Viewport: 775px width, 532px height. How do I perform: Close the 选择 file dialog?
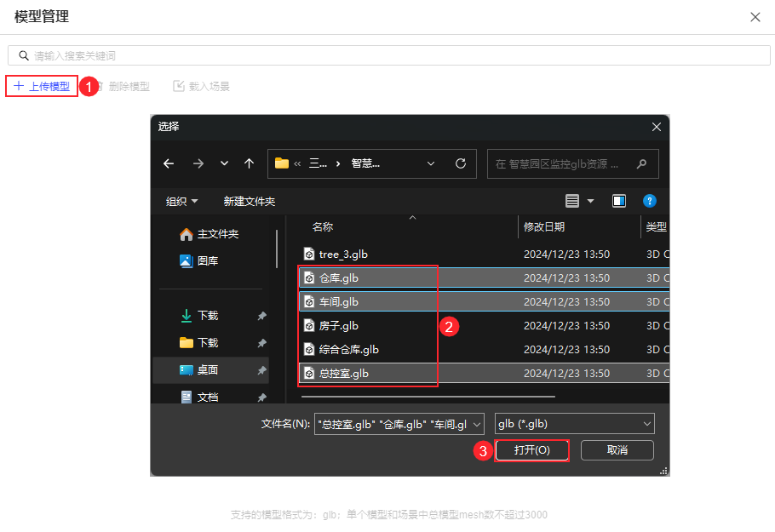pyautogui.click(x=657, y=127)
